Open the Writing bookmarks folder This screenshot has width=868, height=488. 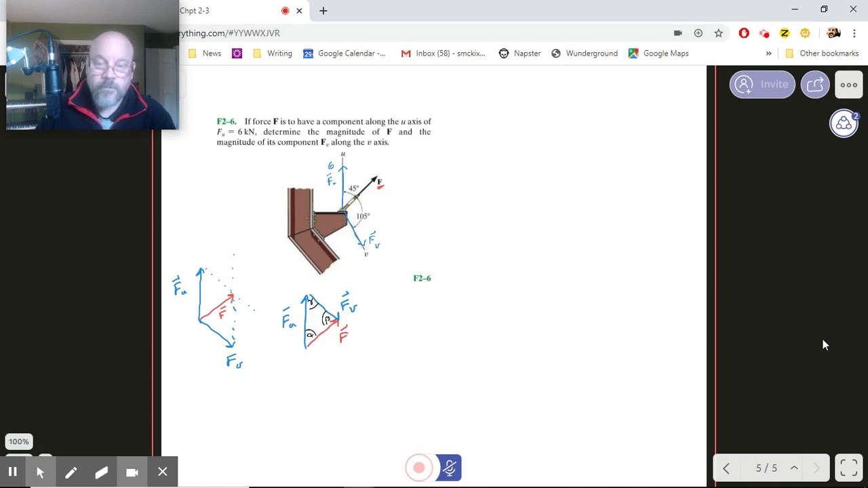tap(273, 54)
